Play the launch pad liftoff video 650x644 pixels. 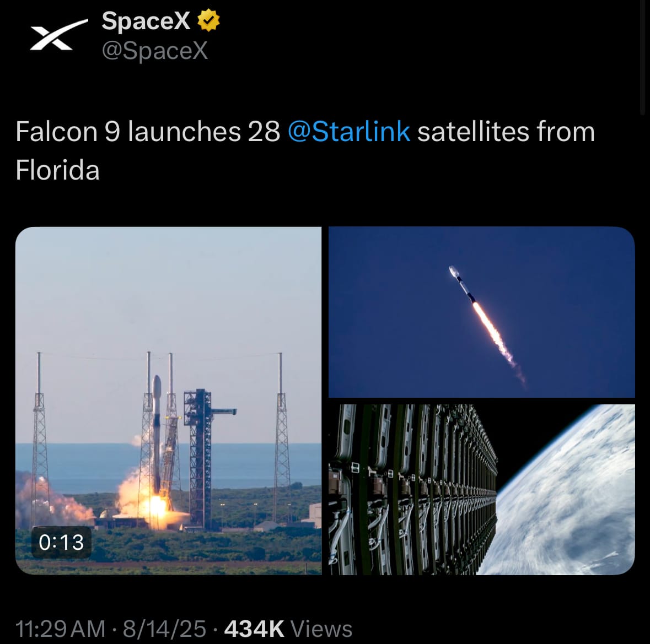(x=168, y=401)
